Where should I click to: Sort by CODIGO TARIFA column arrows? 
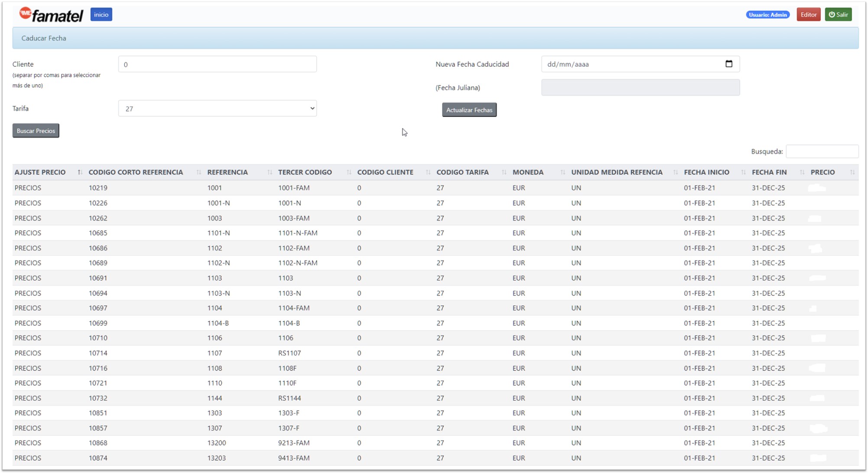click(x=504, y=172)
